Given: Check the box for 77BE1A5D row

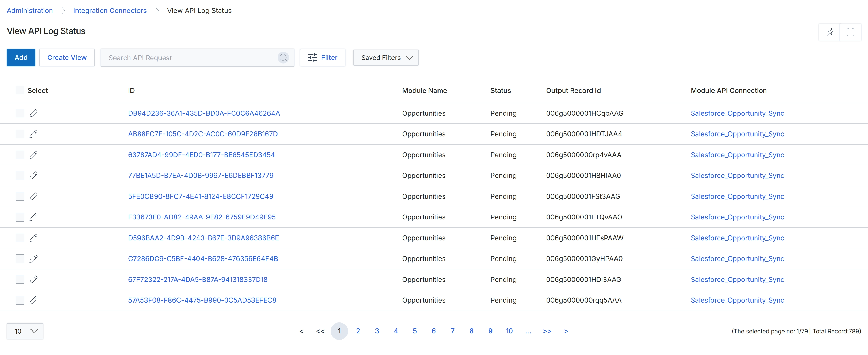Looking at the screenshot, I should point(20,176).
